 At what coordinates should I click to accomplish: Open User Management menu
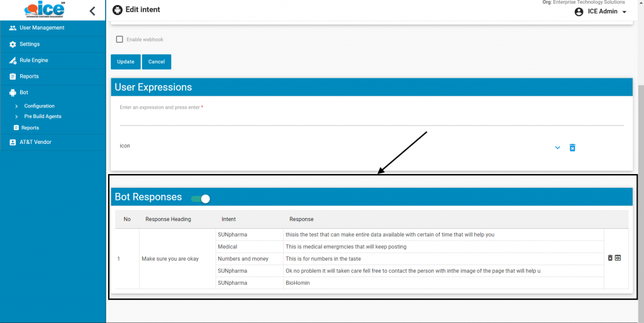42,28
